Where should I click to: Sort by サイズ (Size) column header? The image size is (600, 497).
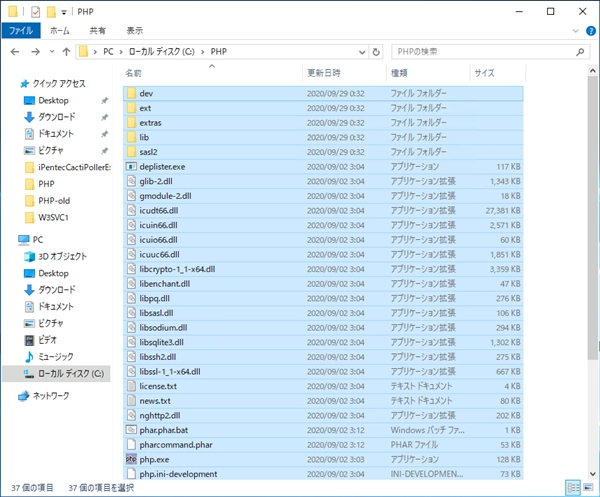point(497,73)
